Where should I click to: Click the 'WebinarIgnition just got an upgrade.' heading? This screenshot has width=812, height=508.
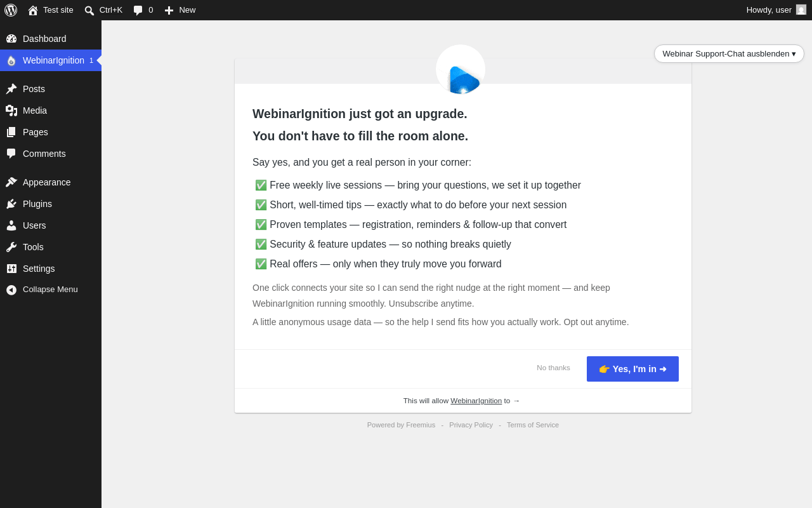point(360,114)
